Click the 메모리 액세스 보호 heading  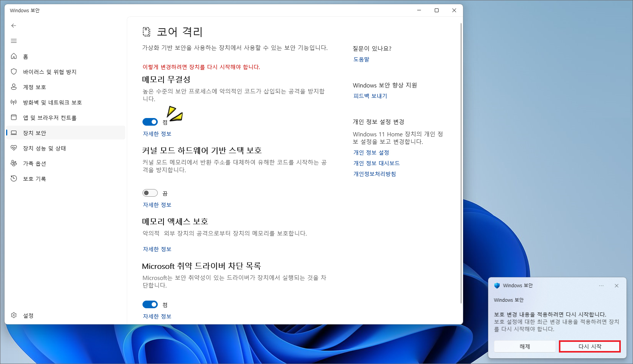[175, 222]
